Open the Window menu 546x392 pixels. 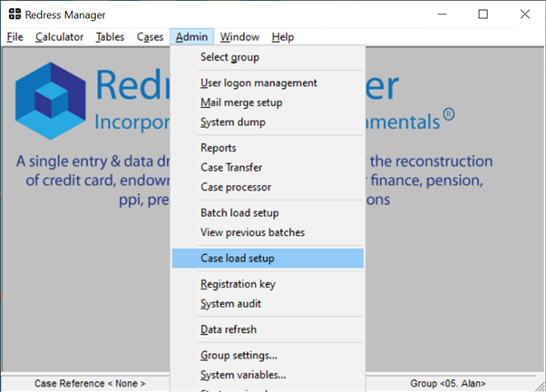coord(239,37)
